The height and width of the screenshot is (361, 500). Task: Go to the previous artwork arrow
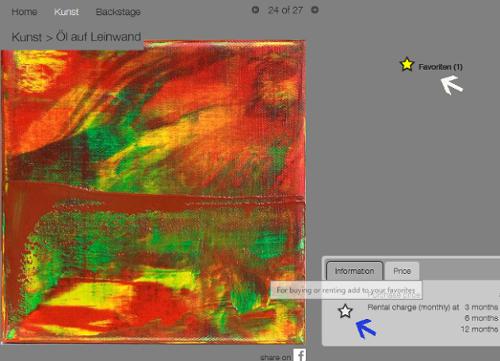(255, 10)
